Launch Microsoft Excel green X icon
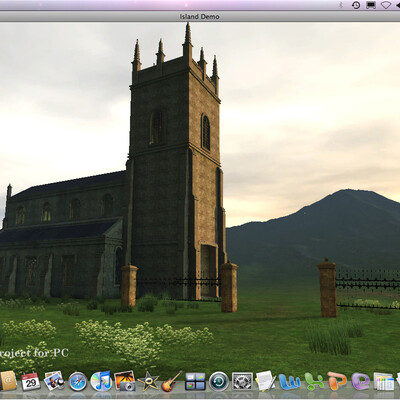Image resolution: width=400 pixels, height=400 pixels. tap(314, 382)
